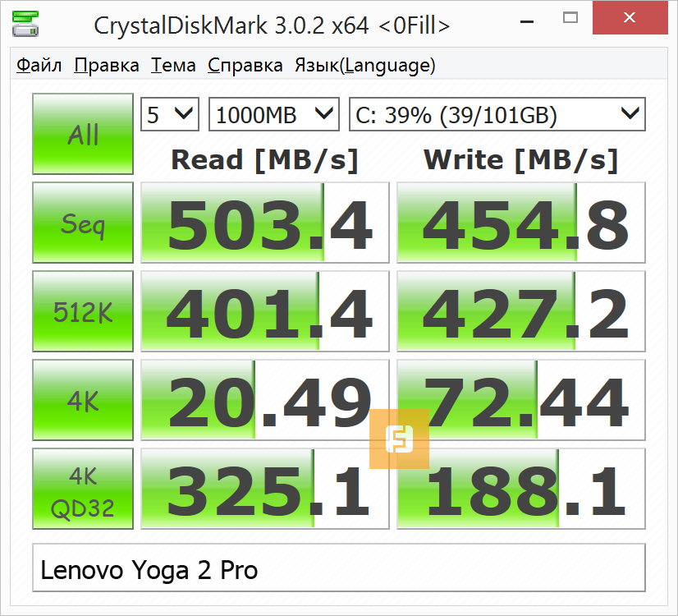Image resolution: width=678 pixels, height=616 pixels.
Task: Open the test run count dropdown showing 5
Action: click(170, 114)
